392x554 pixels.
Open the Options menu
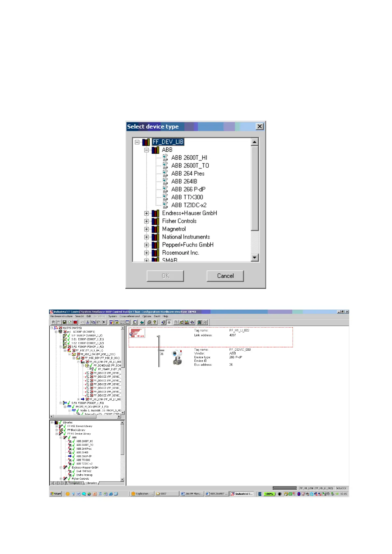(x=147, y=316)
